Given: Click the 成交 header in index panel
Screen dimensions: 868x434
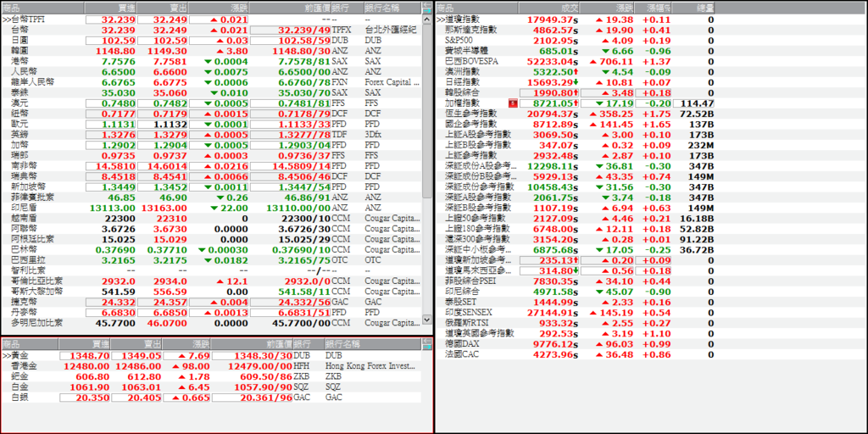Looking at the screenshot, I should 549,8.
